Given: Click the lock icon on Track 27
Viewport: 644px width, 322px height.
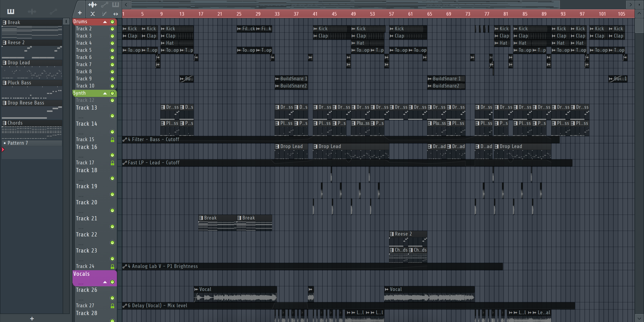Looking at the screenshot, I should (112, 306).
